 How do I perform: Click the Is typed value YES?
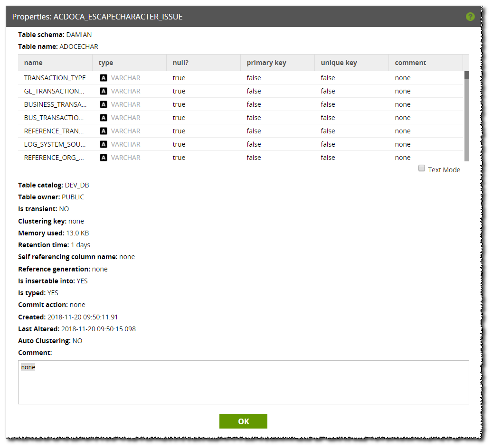click(53, 293)
